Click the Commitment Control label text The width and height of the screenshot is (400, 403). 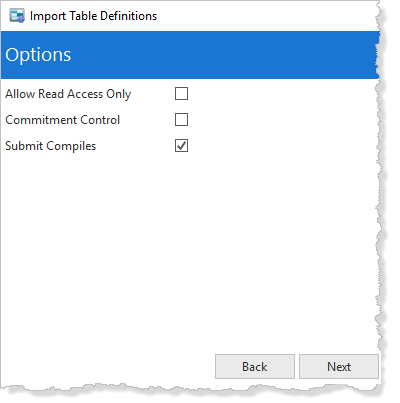pyautogui.click(x=62, y=120)
